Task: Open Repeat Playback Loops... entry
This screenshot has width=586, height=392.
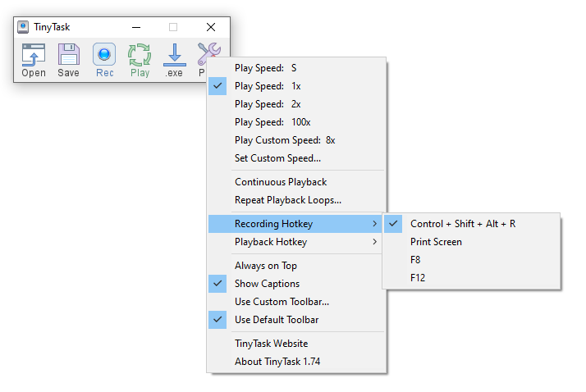Action: pyautogui.click(x=297, y=200)
